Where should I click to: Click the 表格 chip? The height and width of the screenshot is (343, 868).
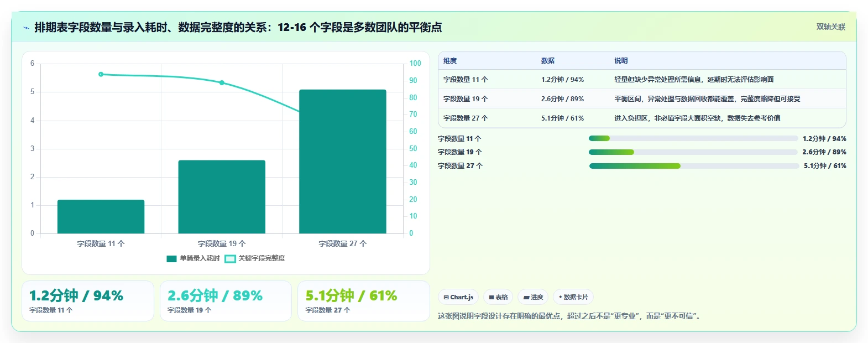click(x=498, y=297)
